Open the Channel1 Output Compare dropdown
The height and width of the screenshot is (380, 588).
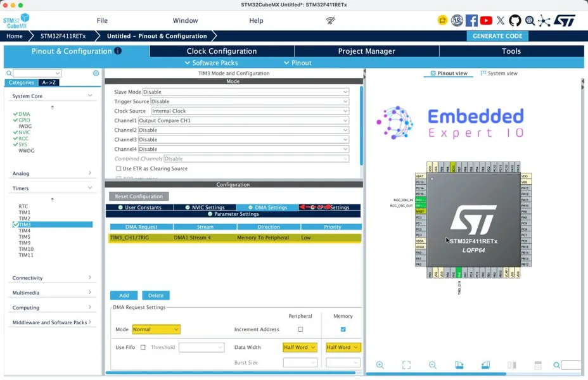pyautogui.click(x=244, y=121)
